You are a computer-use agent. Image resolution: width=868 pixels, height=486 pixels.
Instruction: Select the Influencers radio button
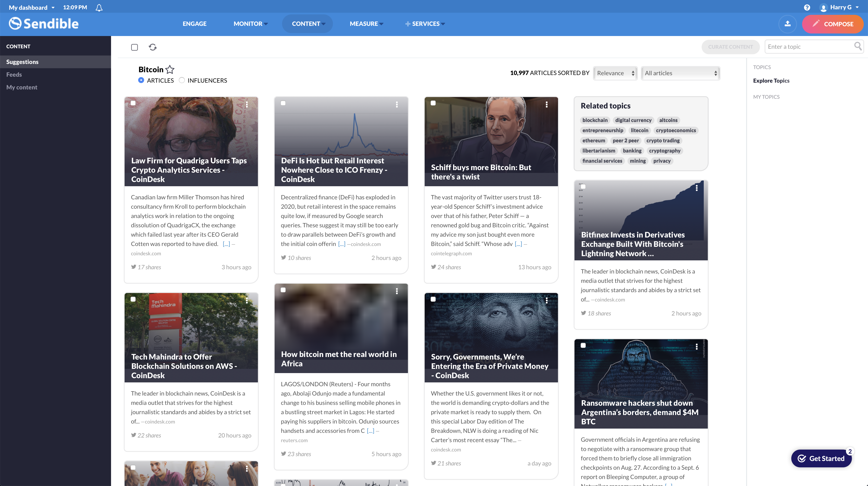[182, 80]
